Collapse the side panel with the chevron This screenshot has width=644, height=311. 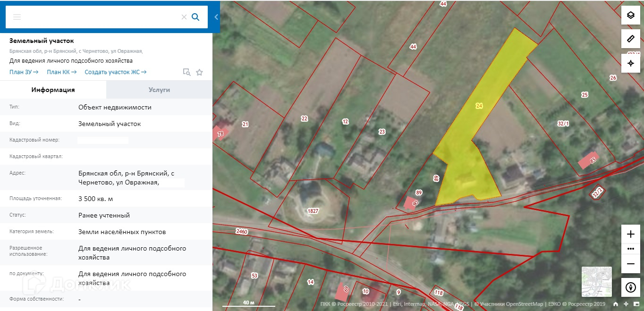pyautogui.click(x=216, y=17)
